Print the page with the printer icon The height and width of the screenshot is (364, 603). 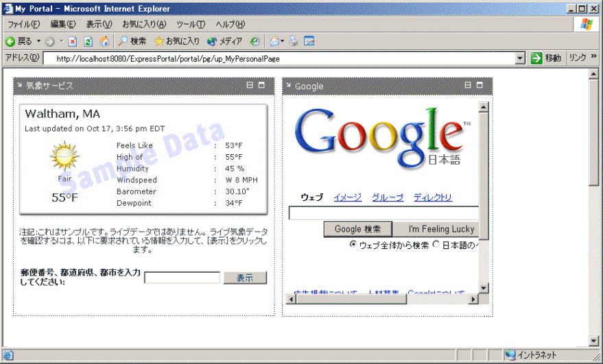click(x=294, y=41)
